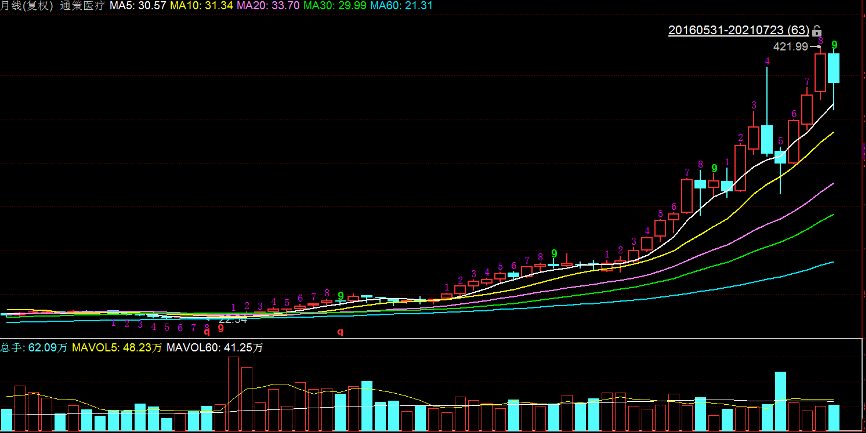Viewport: 866px width, 433px height.
Task: Click the 月线(复权) period label
Action: coord(26,6)
